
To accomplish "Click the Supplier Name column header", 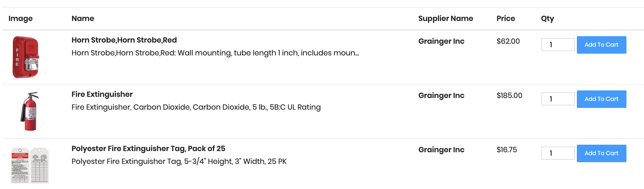I will pos(445,19).
